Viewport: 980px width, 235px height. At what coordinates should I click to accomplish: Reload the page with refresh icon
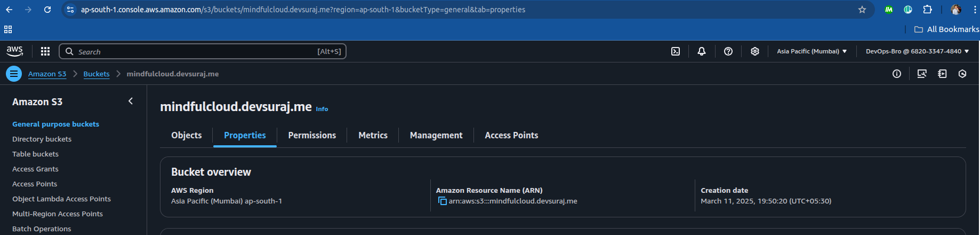coord(47,10)
